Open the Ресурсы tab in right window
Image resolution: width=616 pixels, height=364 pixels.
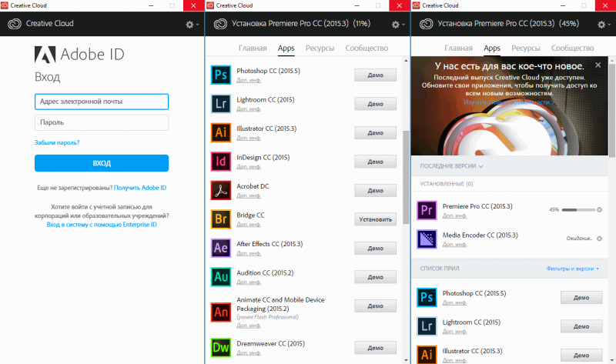(x=526, y=48)
